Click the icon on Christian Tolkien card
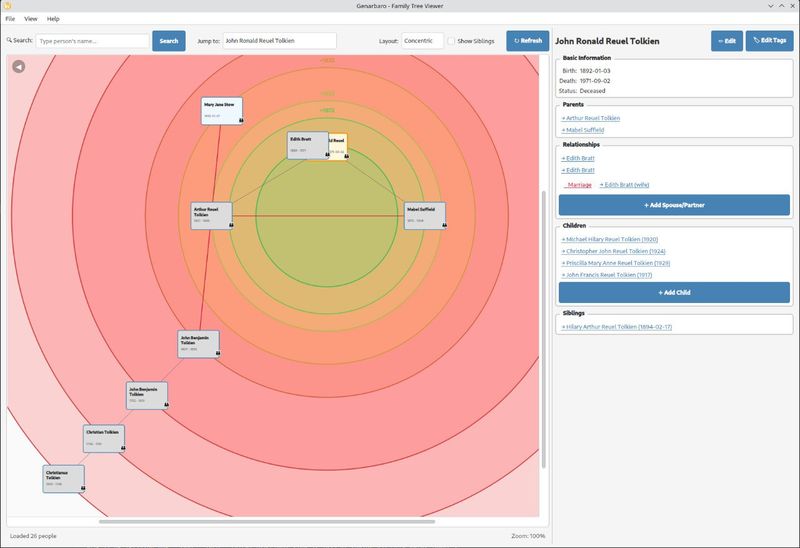The height and width of the screenshot is (548, 800). 123,448
